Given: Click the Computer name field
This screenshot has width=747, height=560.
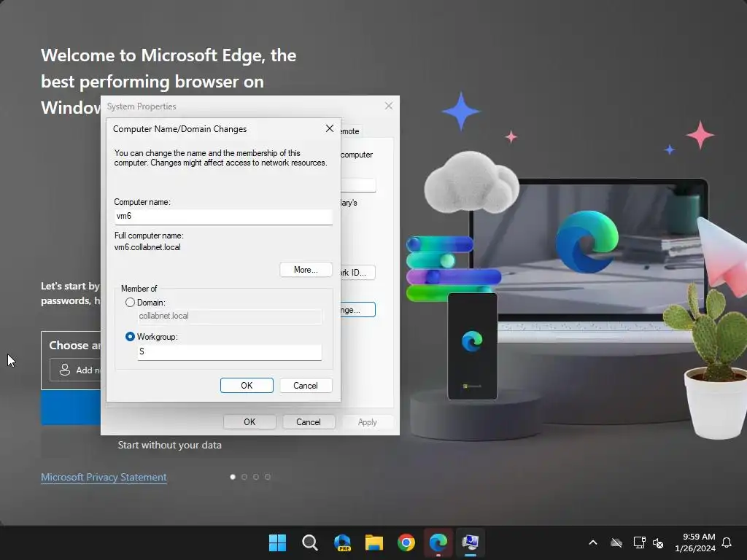Looking at the screenshot, I should [x=223, y=217].
